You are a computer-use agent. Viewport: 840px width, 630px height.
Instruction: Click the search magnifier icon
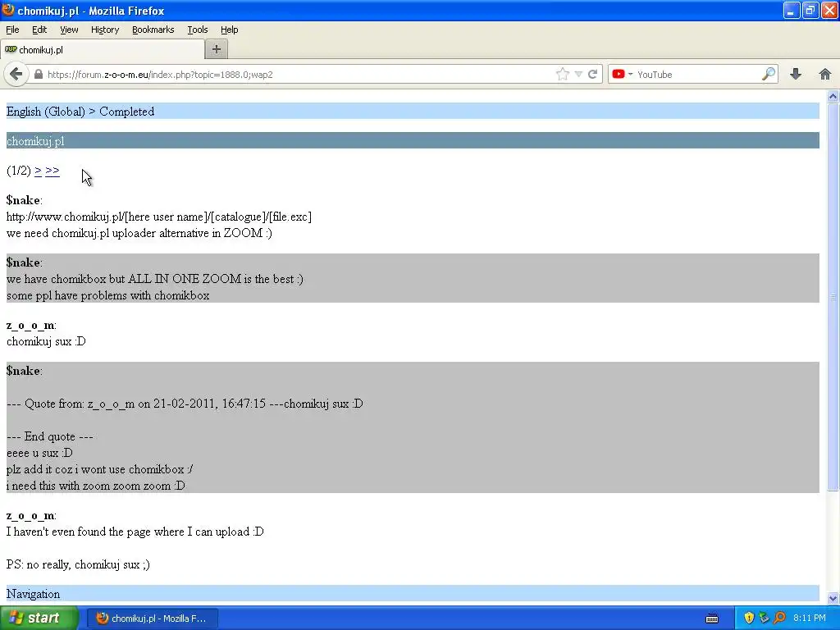[769, 74]
